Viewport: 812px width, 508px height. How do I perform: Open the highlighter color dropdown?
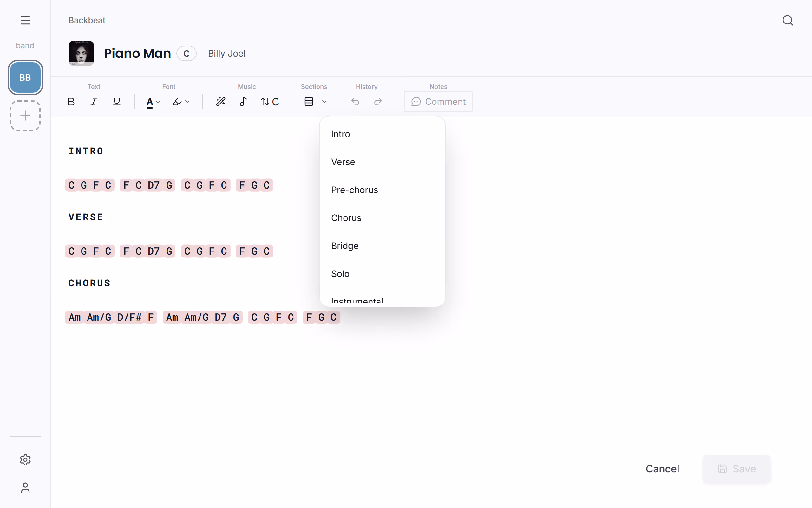181,102
